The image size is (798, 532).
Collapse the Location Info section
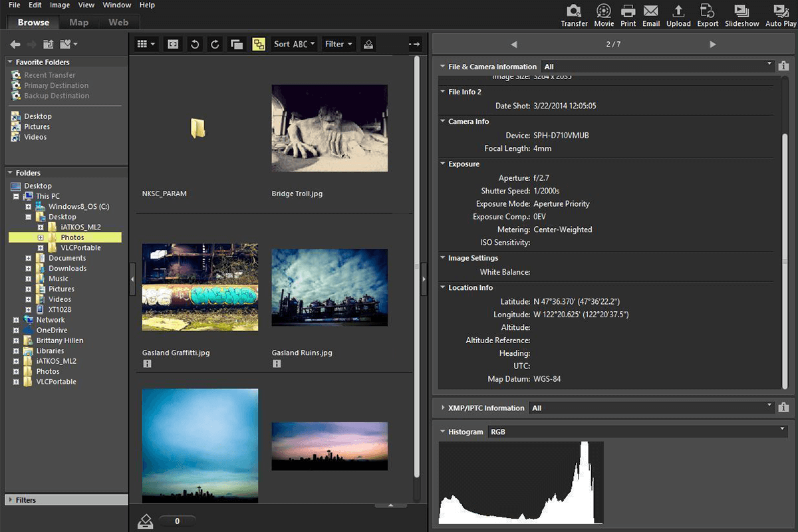pyautogui.click(x=442, y=287)
